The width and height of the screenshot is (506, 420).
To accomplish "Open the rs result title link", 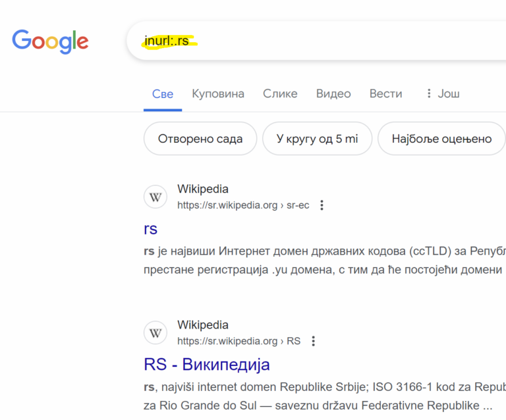I will pyautogui.click(x=150, y=229).
